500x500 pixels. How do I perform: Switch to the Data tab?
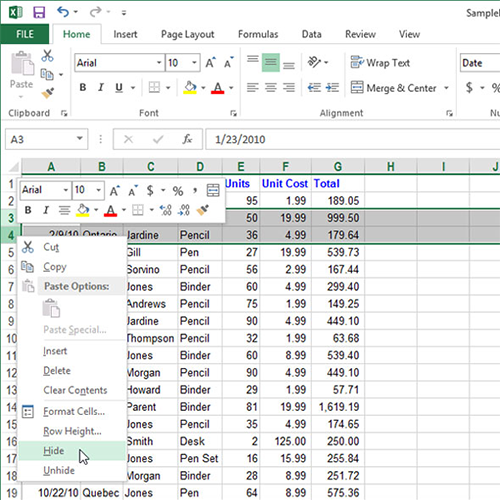[x=312, y=34]
